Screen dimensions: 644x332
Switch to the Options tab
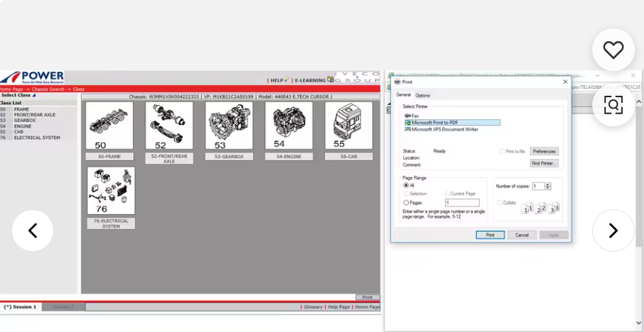tap(422, 95)
